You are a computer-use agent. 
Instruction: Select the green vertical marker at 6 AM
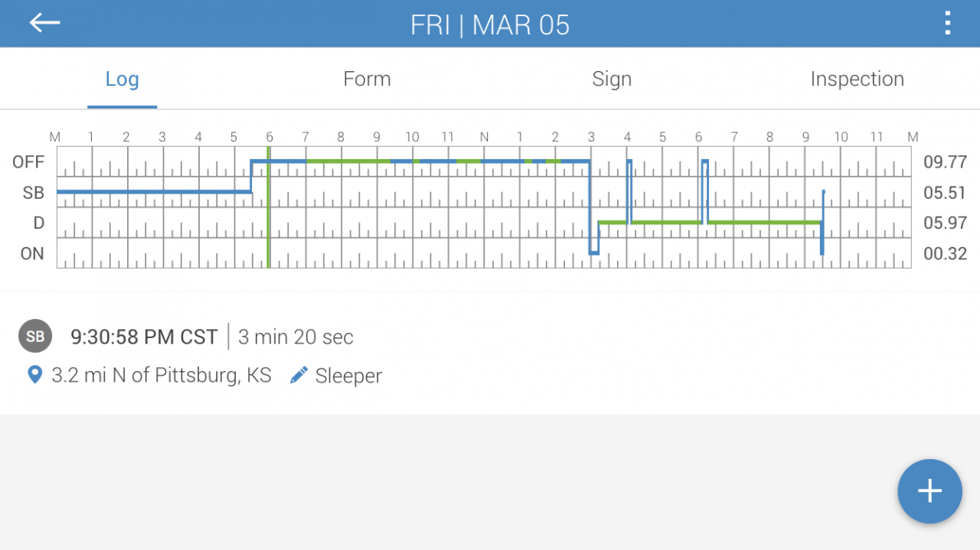(x=269, y=207)
